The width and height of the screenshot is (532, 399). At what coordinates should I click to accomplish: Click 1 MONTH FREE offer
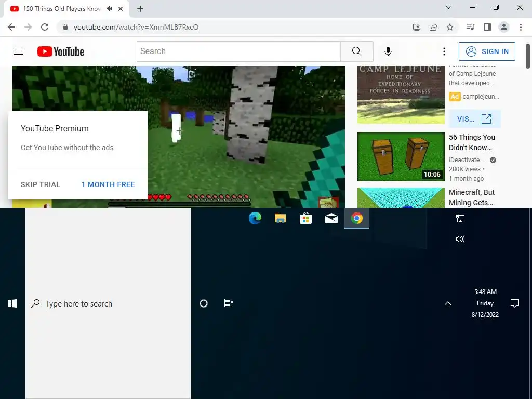108,184
